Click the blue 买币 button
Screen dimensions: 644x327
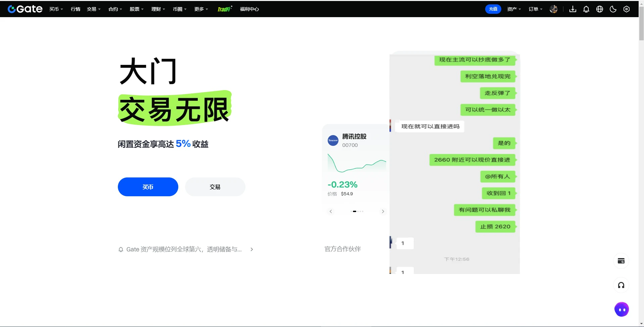(148, 187)
